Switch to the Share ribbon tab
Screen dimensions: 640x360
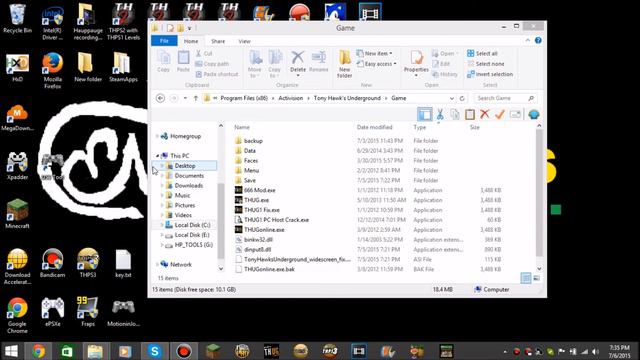218,41
